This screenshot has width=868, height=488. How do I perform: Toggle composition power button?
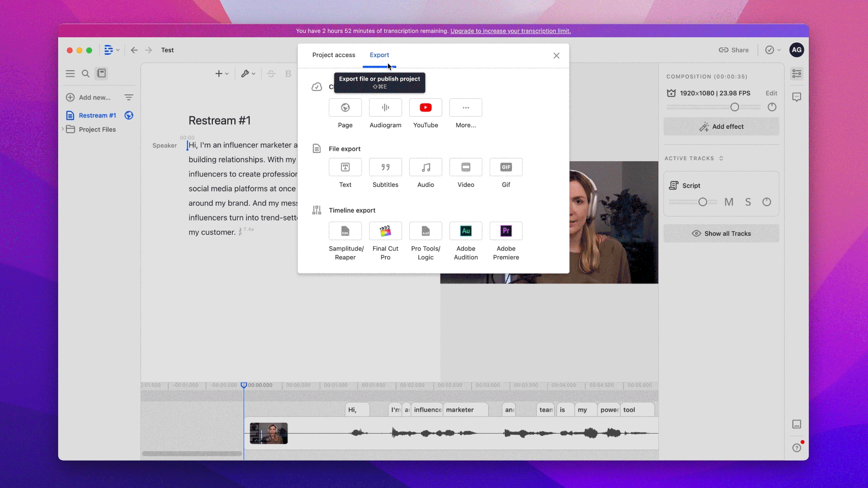pyautogui.click(x=772, y=107)
